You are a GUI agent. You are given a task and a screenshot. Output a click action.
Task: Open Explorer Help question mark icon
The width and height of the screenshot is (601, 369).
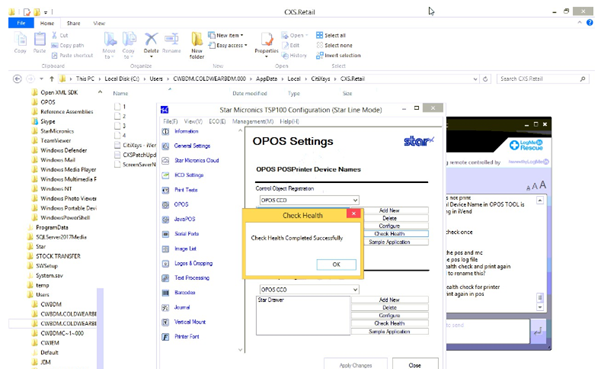(x=590, y=23)
